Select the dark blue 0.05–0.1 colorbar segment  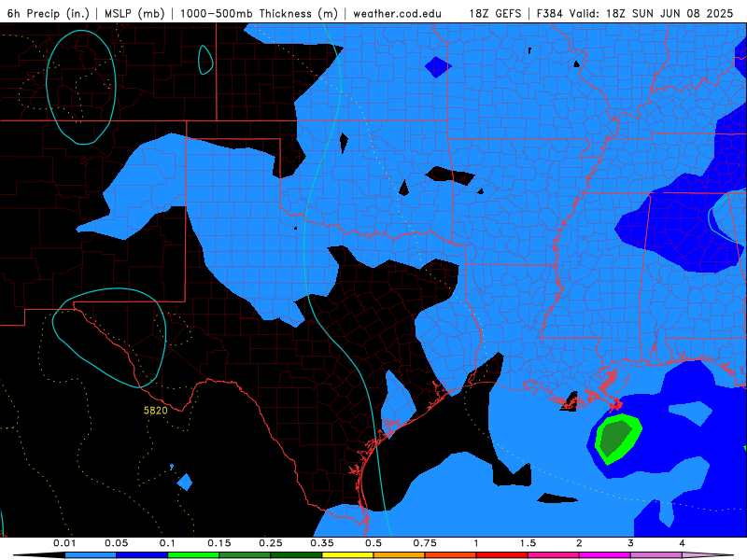[142, 555]
